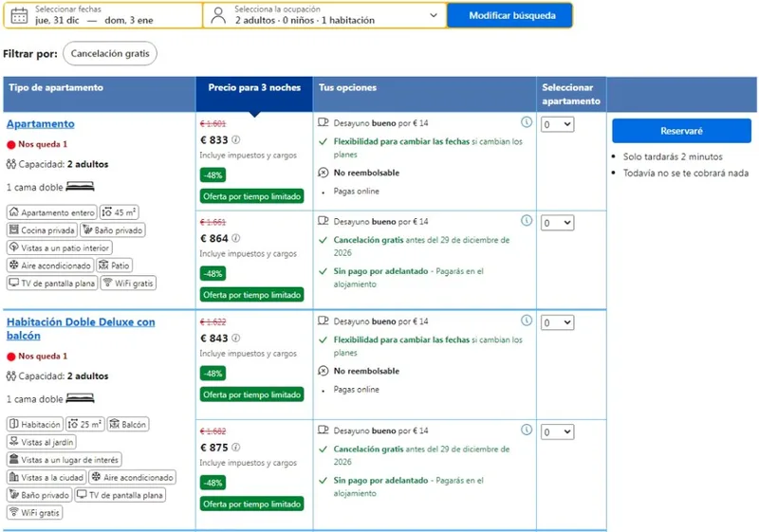
Task: Click the breakfast cup icon in € 864 row
Action: [324, 221]
